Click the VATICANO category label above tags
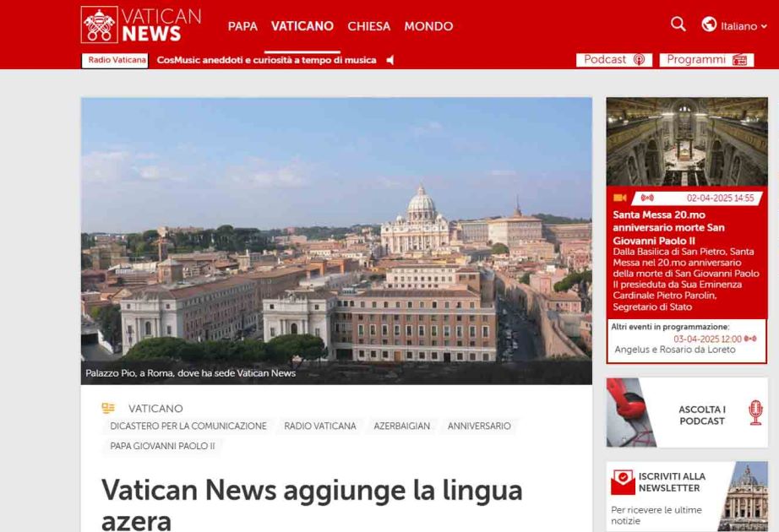The width and height of the screenshot is (779, 532). click(x=155, y=409)
